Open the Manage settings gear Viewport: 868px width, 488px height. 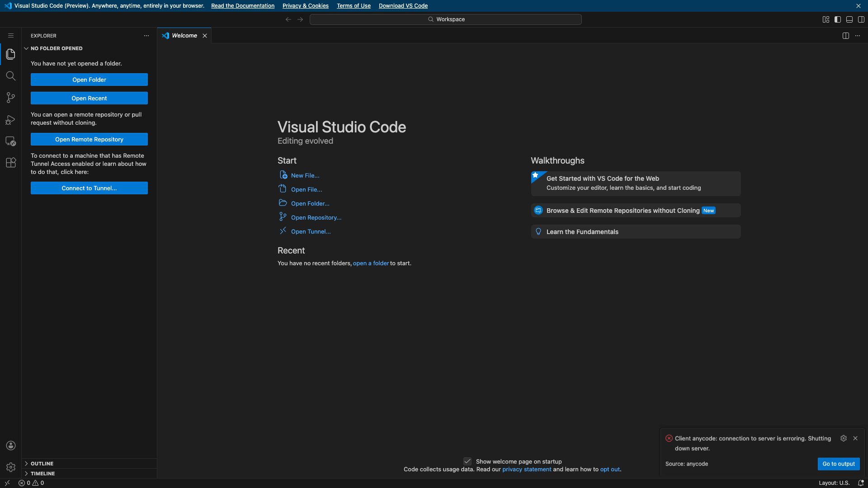(10, 467)
